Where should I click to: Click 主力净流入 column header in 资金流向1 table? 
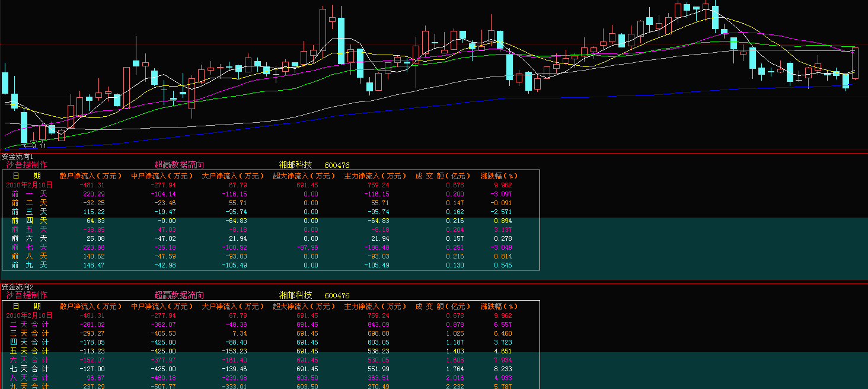pos(375,176)
